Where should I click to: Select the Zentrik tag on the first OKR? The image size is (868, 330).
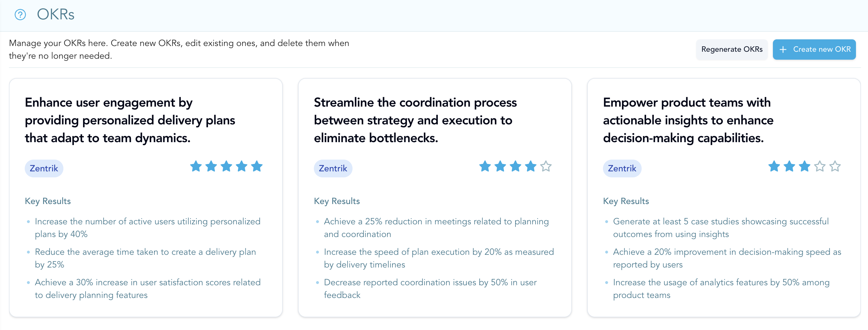click(x=43, y=168)
